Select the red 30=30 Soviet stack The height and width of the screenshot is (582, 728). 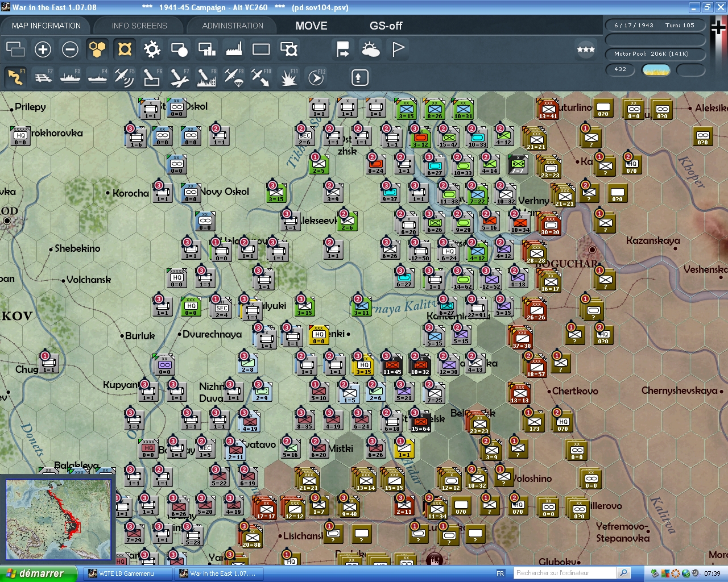pos(550,225)
